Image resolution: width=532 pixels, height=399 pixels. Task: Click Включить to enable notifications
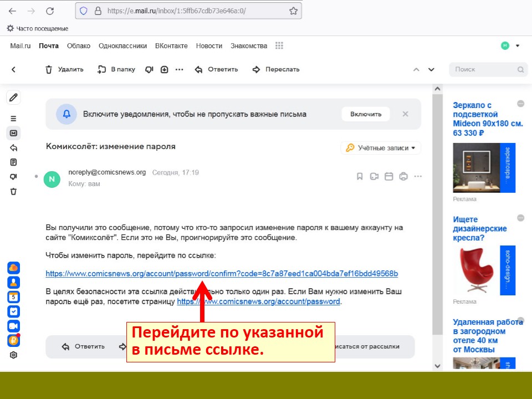tap(366, 114)
